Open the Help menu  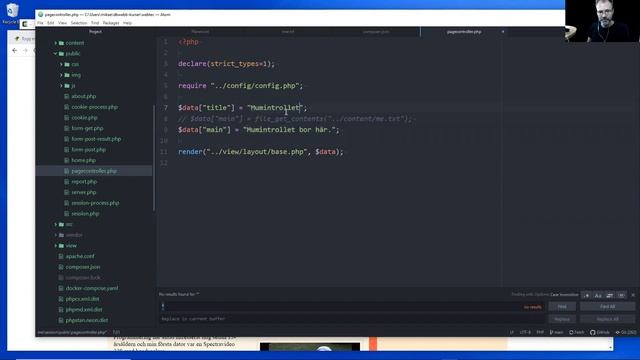127,23
